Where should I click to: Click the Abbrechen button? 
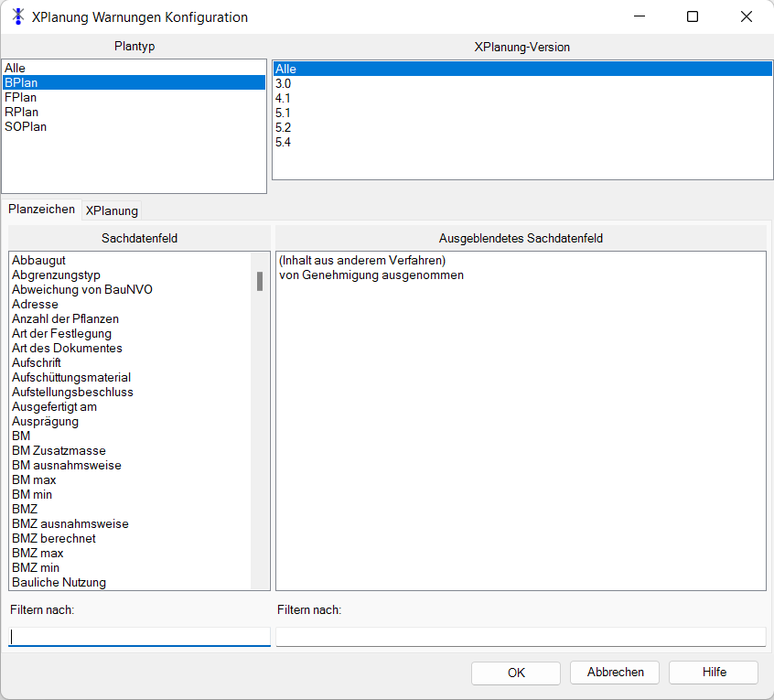coord(615,673)
